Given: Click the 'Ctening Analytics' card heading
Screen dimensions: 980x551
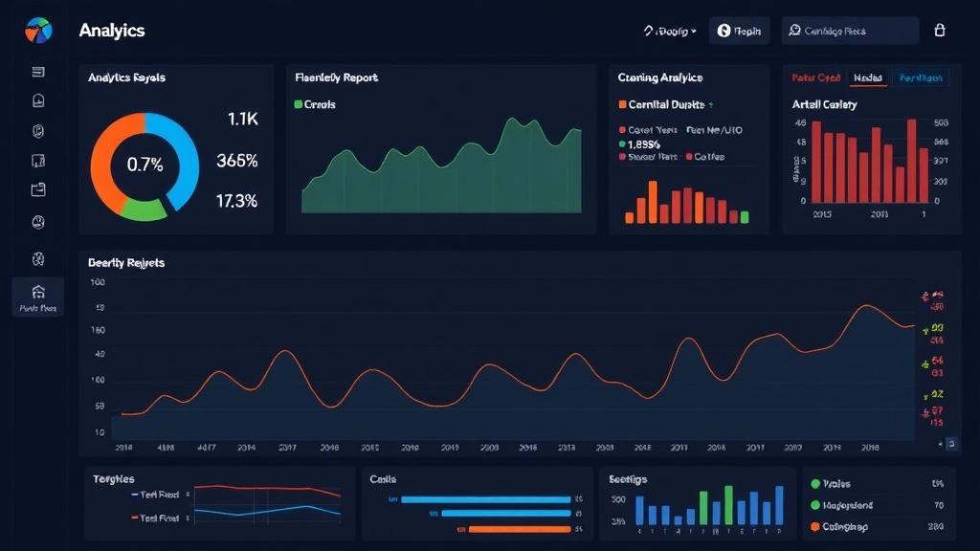Looking at the screenshot, I should point(660,77).
